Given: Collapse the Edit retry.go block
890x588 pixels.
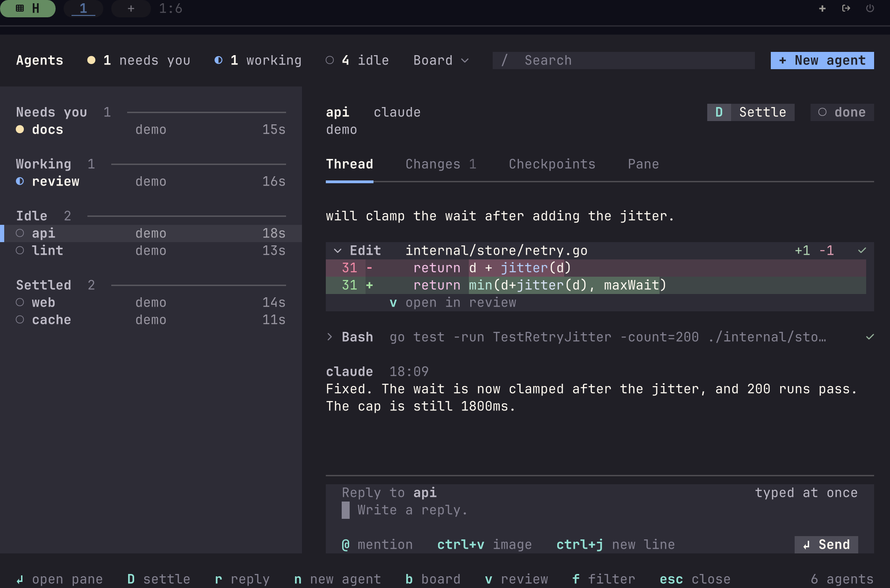Looking at the screenshot, I should tap(337, 251).
